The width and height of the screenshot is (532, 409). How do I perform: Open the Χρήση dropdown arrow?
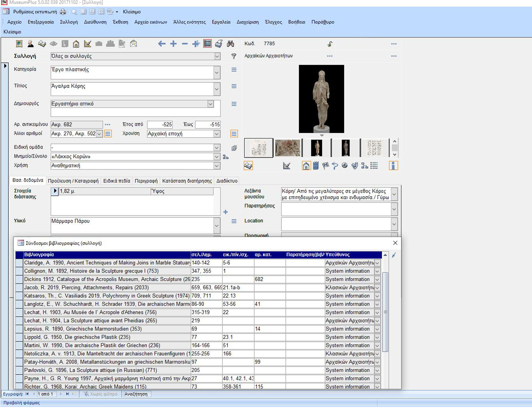[217, 166]
